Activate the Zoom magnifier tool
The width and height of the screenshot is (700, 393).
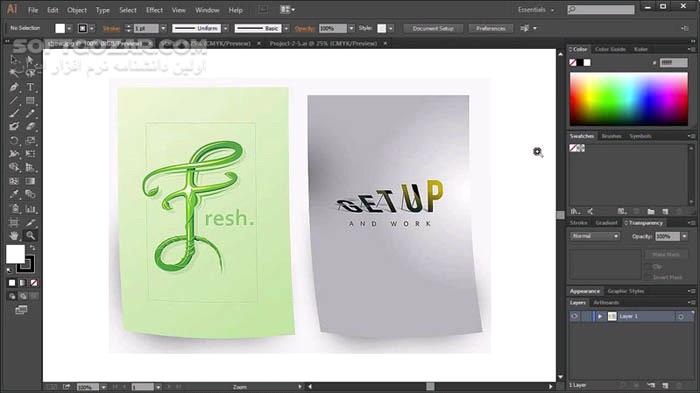pos(30,235)
